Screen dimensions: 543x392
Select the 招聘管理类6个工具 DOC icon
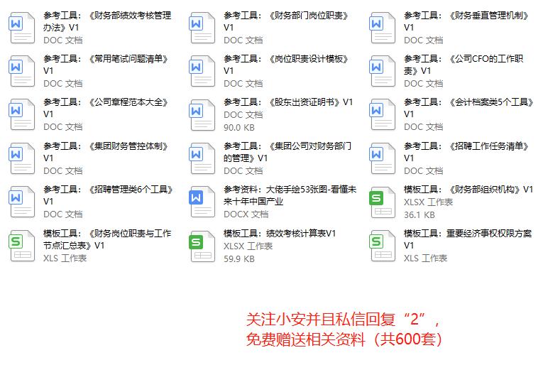22,202
